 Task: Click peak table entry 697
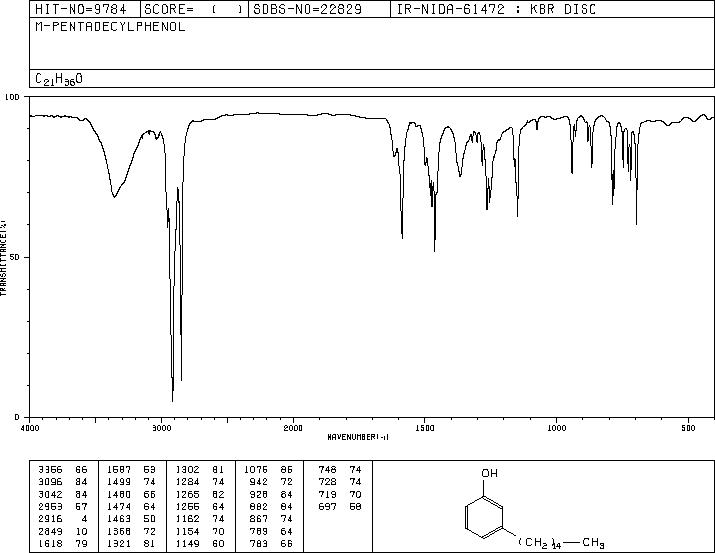(327, 506)
